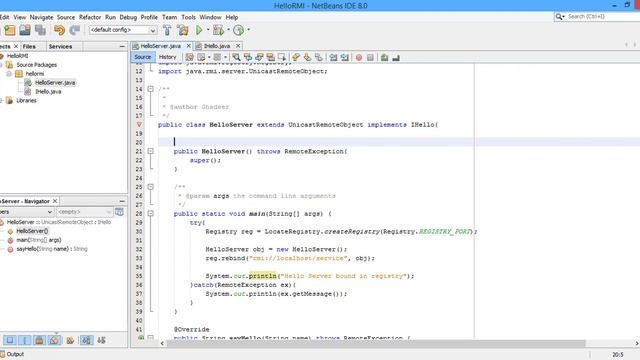Click Shift Line Left icon
Image resolution: width=640 pixels, height=360 pixels.
tap(333, 58)
